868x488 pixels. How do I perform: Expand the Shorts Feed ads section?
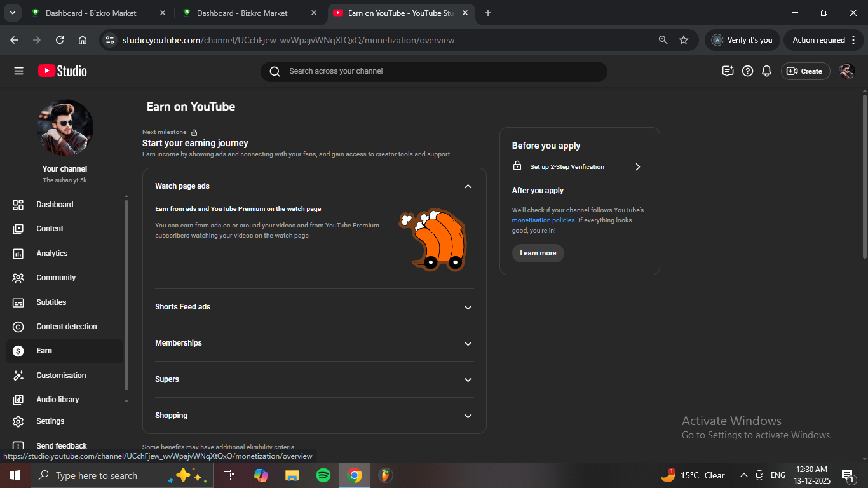pos(468,307)
